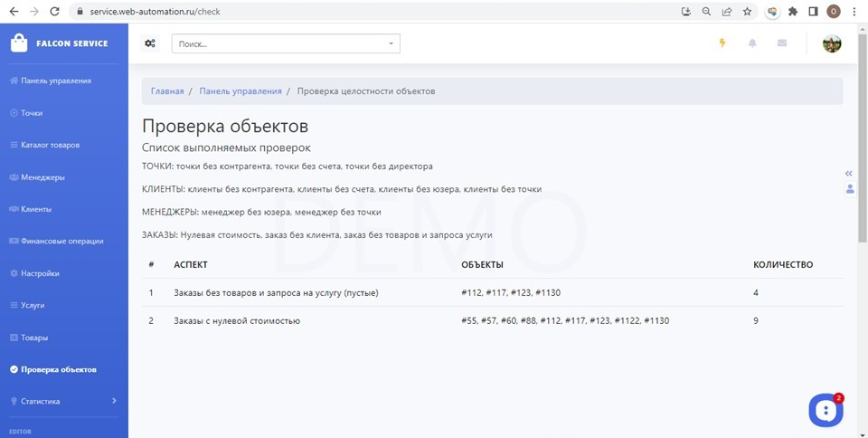Click objects cell '#112, #117, #123, #1130'
The width and height of the screenshot is (868, 438).
[x=510, y=292]
